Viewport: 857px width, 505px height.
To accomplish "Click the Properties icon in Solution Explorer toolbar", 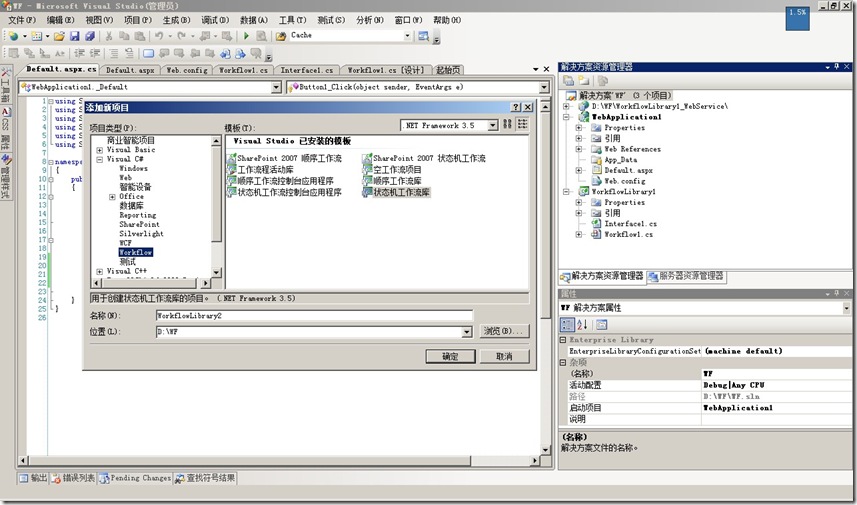I will 568,81.
